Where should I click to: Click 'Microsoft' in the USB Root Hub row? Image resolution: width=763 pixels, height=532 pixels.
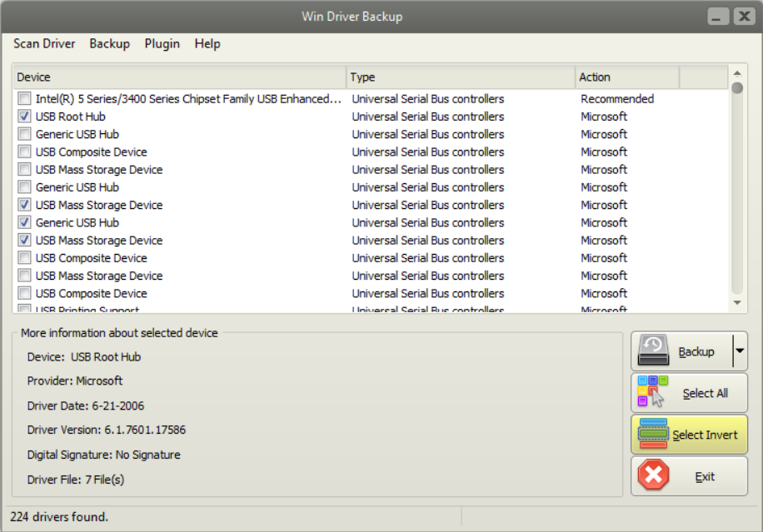[604, 117]
